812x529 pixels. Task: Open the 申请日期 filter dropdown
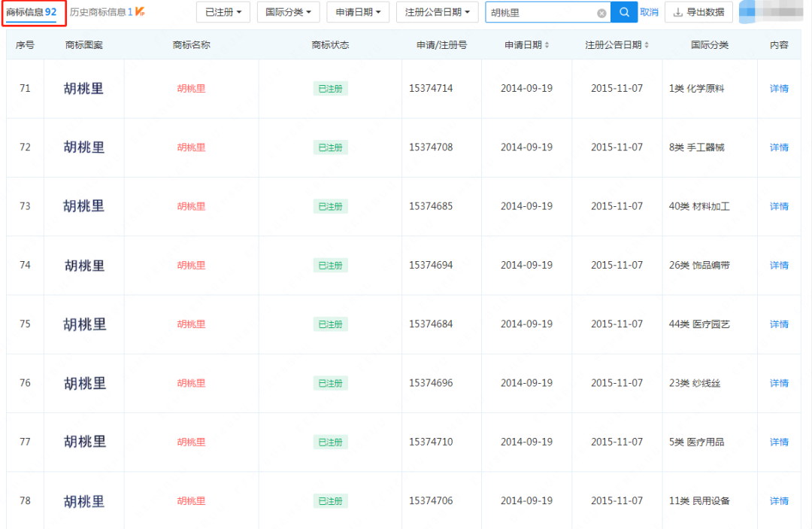click(358, 12)
